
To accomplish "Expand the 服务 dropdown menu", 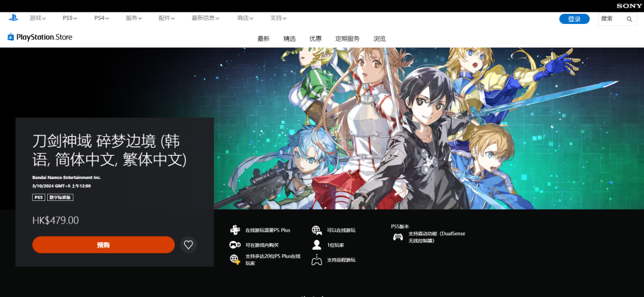I will click(134, 18).
